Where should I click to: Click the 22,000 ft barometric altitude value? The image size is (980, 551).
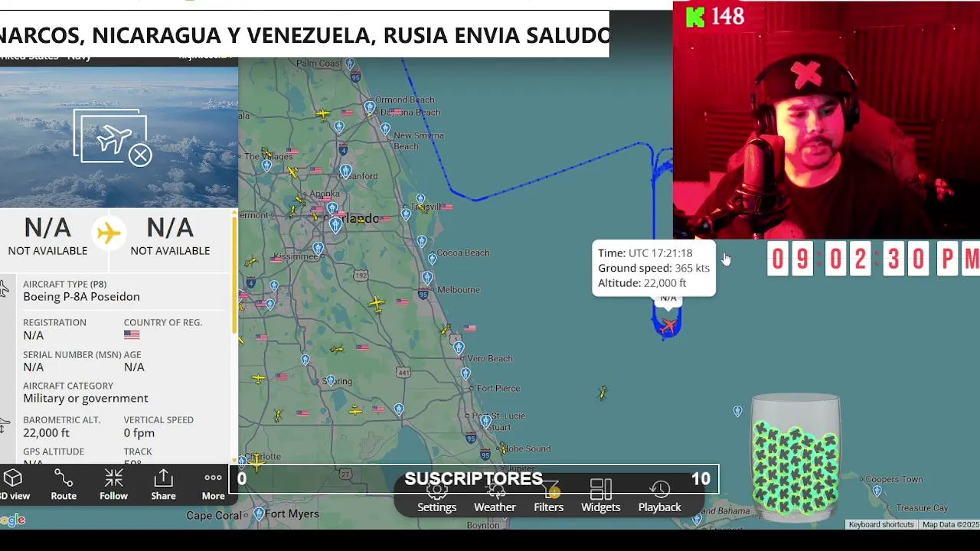tap(46, 433)
